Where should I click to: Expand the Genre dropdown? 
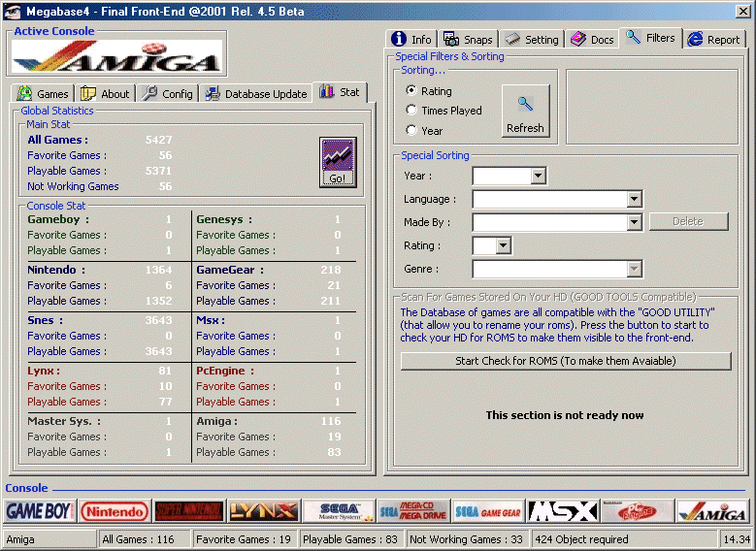click(634, 269)
